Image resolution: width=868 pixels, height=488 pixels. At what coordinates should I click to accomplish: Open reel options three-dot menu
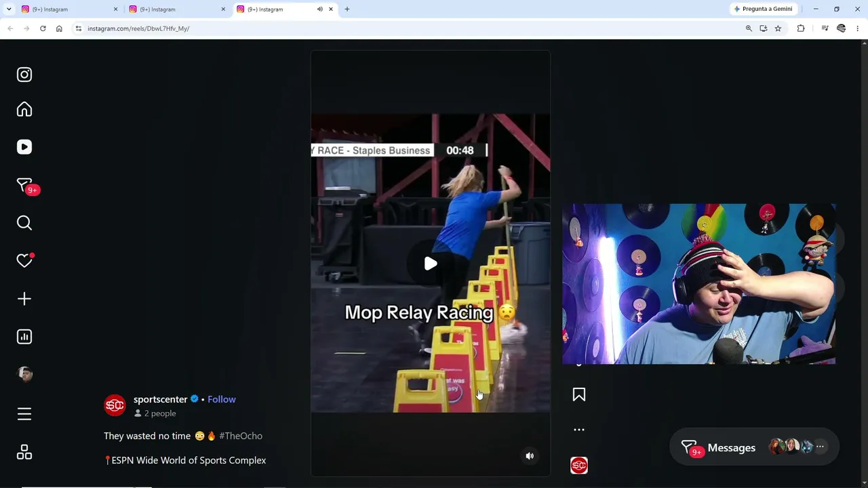click(x=579, y=430)
